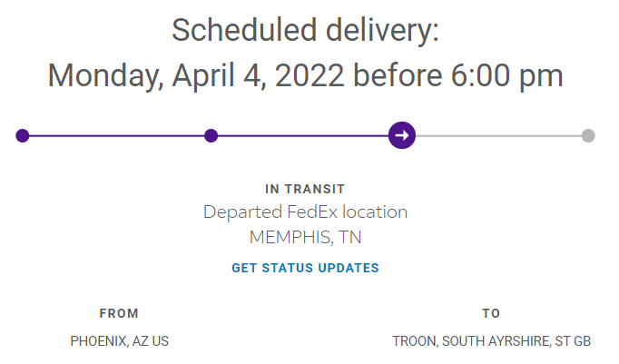Viewport: 619px width, 364px height.
Task: Click the gray final delivery dot
Action: (x=588, y=135)
